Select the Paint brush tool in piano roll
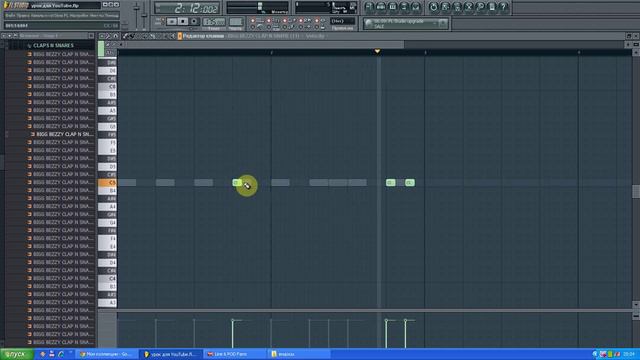Viewport: 640px width, 360px height. click(x=132, y=36)
